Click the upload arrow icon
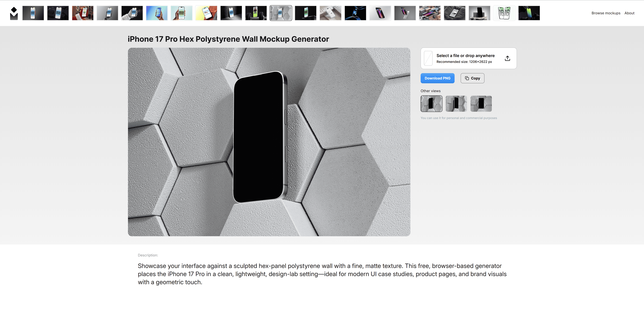 click(x=507, y=58)
